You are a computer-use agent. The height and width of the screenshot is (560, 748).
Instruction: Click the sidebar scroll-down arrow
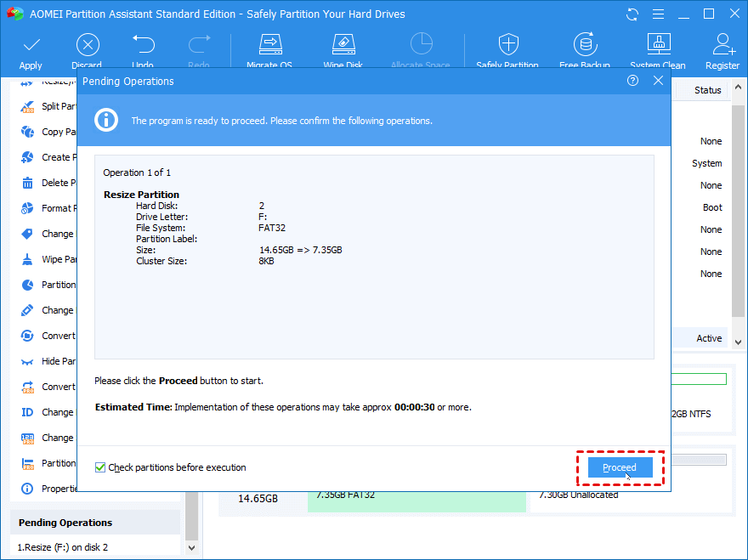191,548
